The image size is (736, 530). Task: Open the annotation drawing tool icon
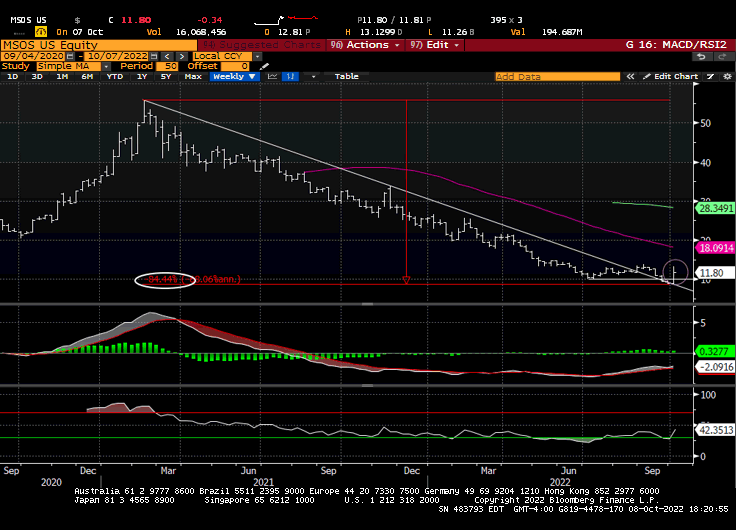[x=711, y=77]
